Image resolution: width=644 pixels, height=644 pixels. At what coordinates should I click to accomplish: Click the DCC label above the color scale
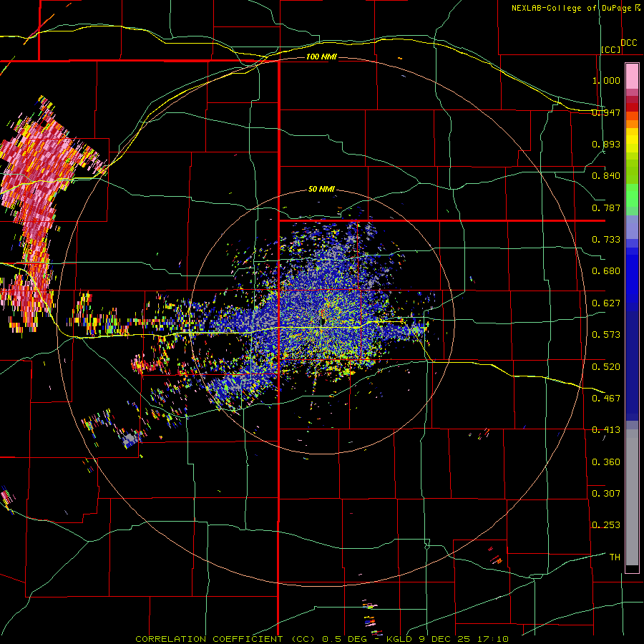[629, 43]
